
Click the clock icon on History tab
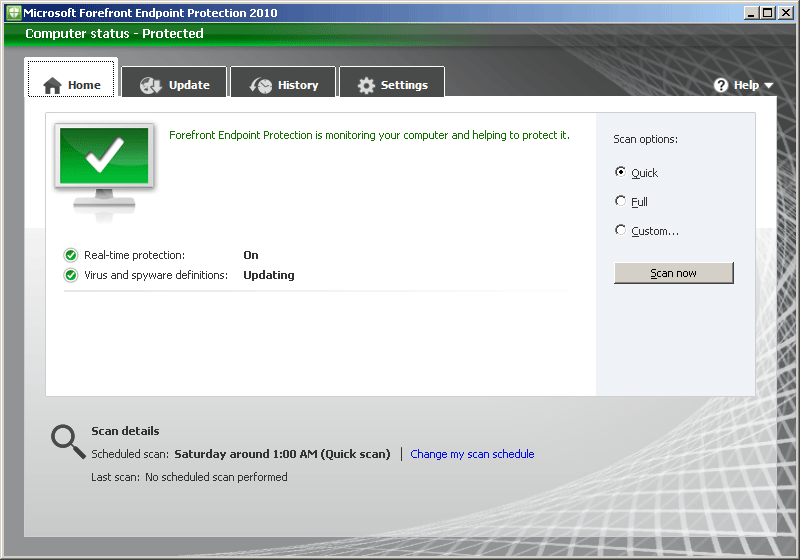tap(261, 85)
